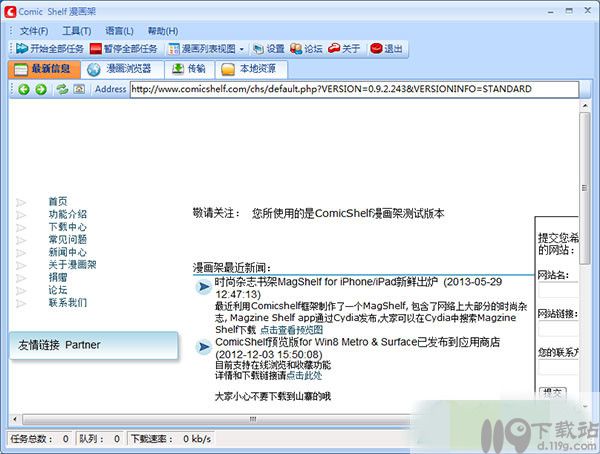Open the 论坛 link in the sidebar
This screenshot has height=454, width=600.
coord(58,290)
